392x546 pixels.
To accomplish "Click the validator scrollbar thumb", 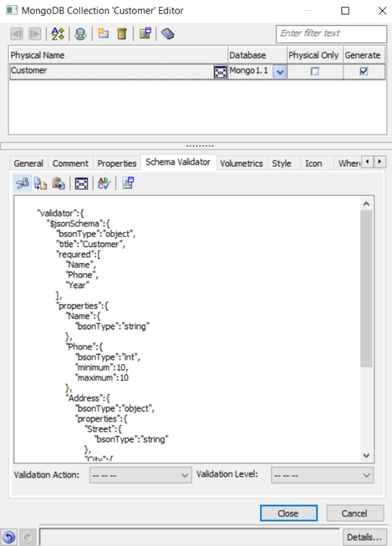I will (366, 288).
